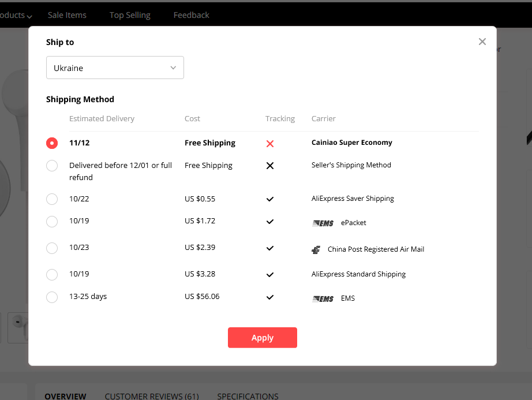The width and height of the screenshot is (532, 400).
Task: Click the 11/12 estimated delivery date
Action: coord(80,143)
